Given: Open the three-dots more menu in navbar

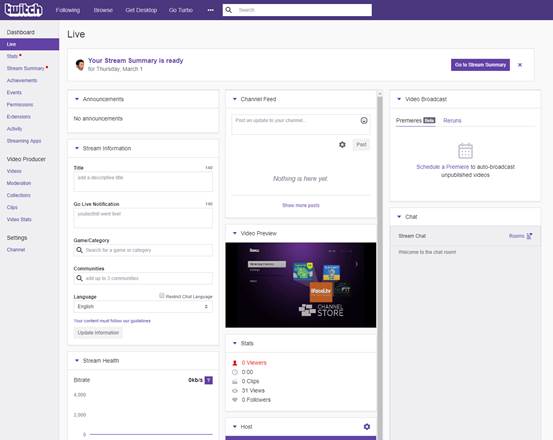Looking at the screenshot, I should coord(211,10).
